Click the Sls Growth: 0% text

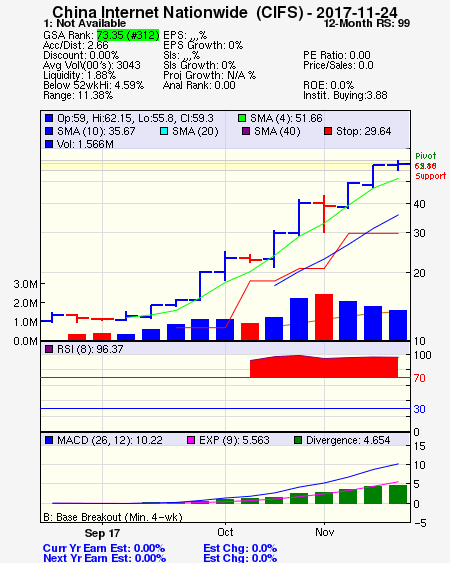pyautogui.click(x=199, y=65)
